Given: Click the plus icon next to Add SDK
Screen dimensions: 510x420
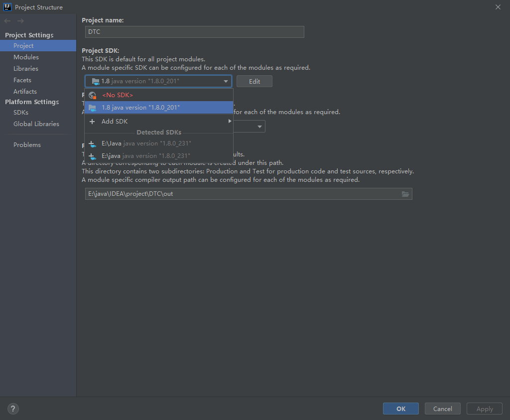Looking at the screenshot, I should tap(92, 121).
